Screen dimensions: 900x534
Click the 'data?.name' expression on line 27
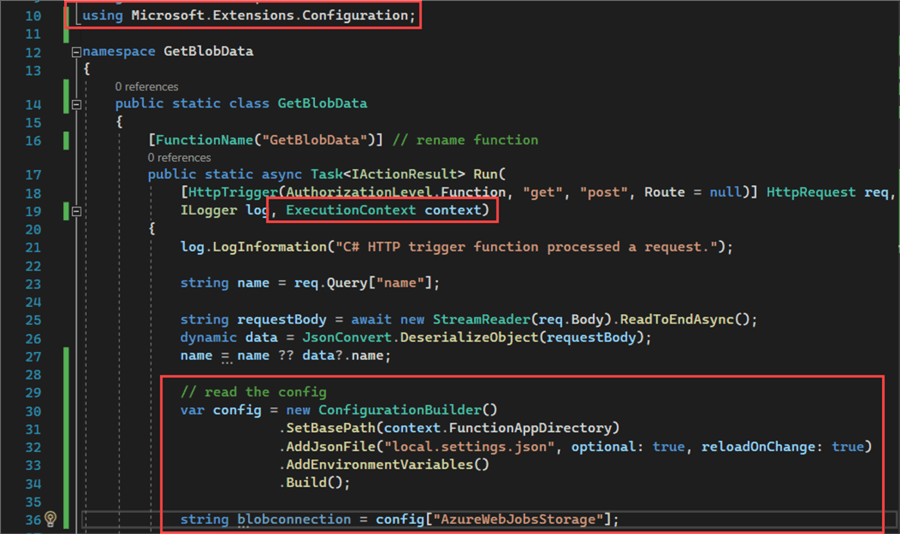[x=343, y=355]
